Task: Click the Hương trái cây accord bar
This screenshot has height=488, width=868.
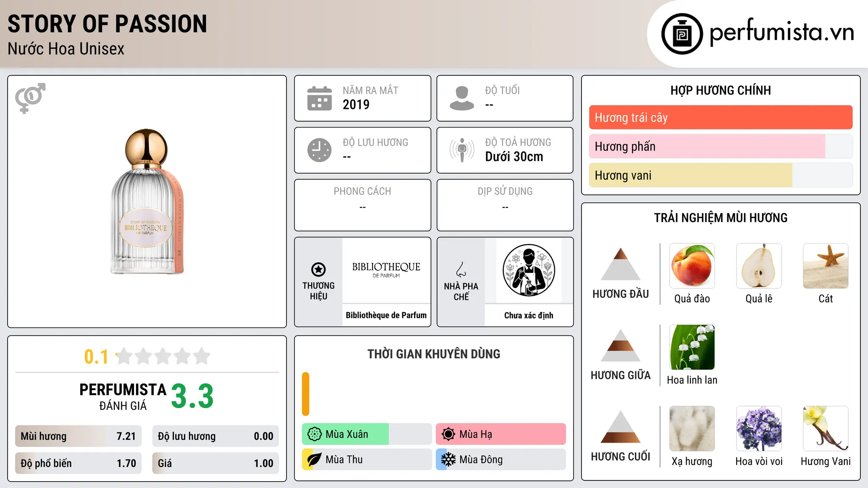Action: [721, 117]
